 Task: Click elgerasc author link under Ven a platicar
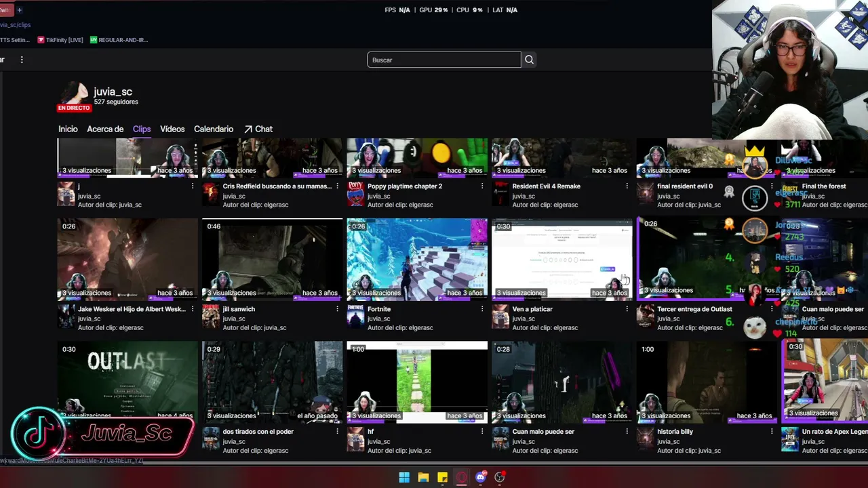click(x=562, y=328)
